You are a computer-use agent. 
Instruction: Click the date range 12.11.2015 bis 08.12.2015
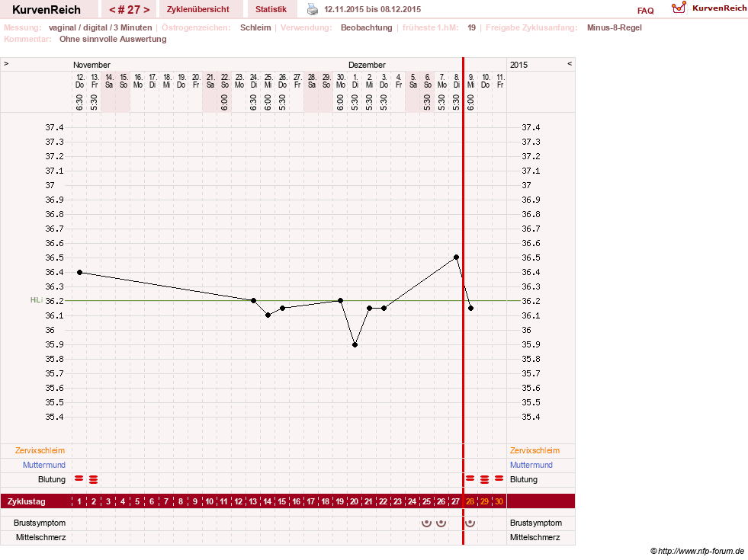point(373,10)
